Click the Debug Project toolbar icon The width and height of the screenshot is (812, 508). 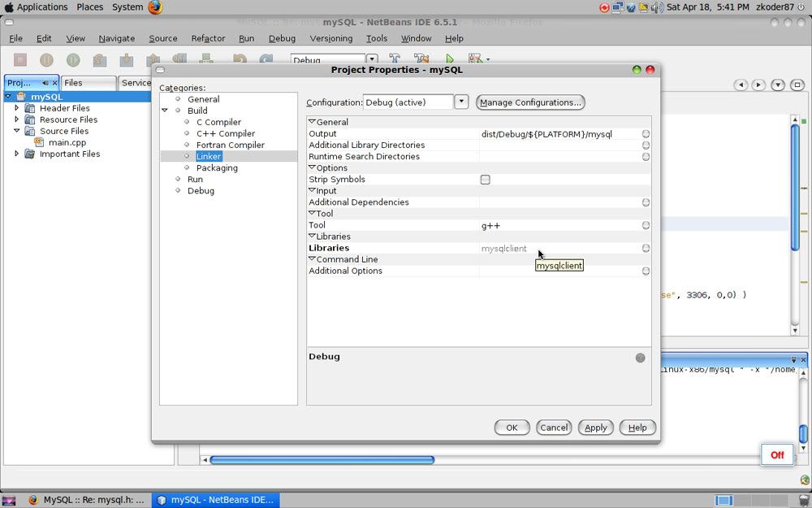point(475,59)
